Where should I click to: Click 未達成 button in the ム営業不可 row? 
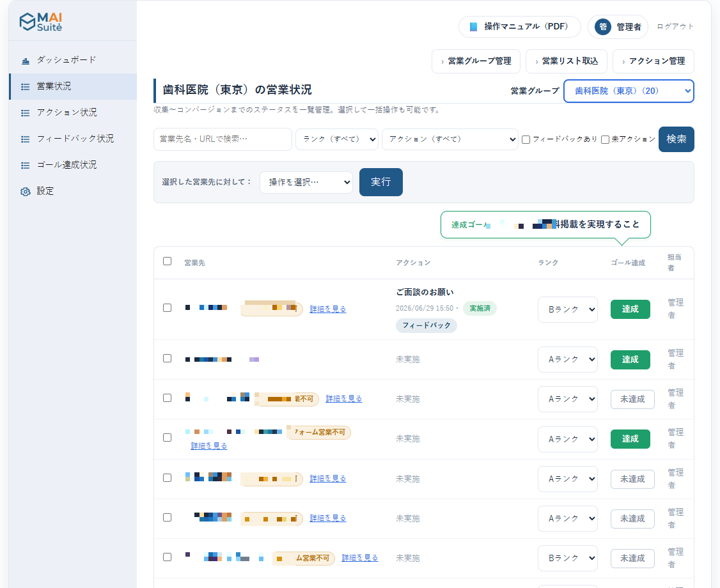point(632,559)
